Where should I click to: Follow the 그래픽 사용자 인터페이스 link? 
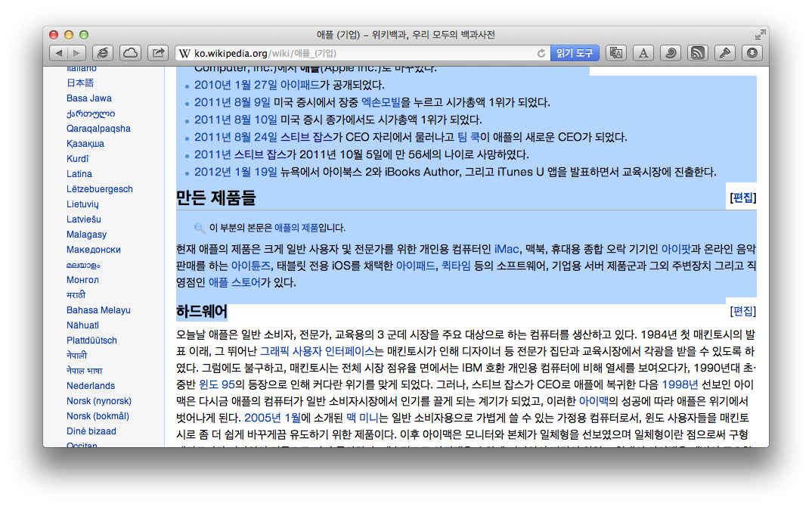tap(317, 351)
